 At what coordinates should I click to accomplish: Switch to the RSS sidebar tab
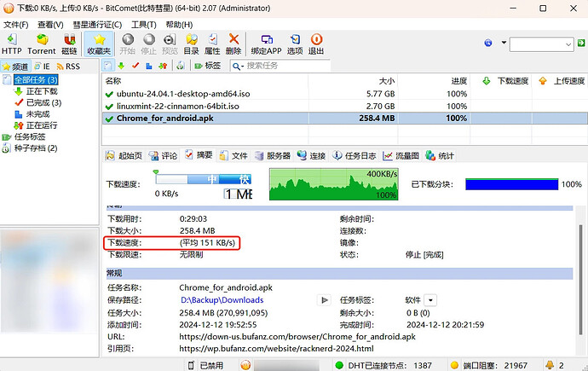68,67
